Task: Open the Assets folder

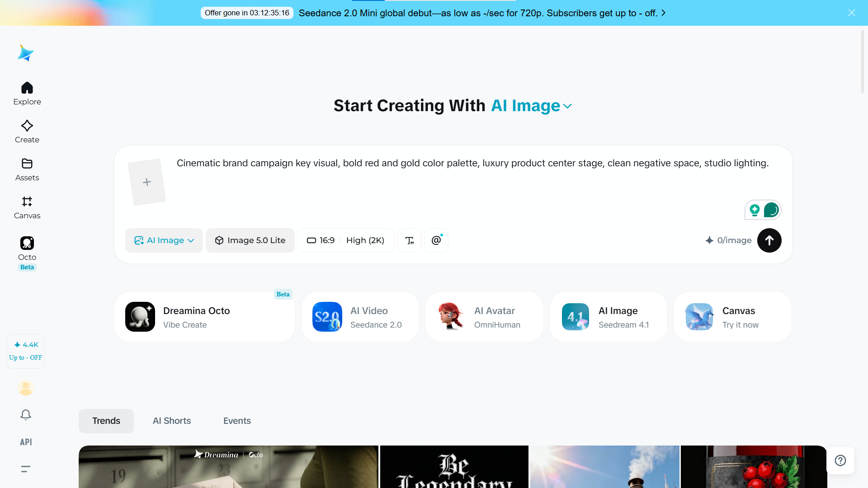Action: (x=27, y=169)
